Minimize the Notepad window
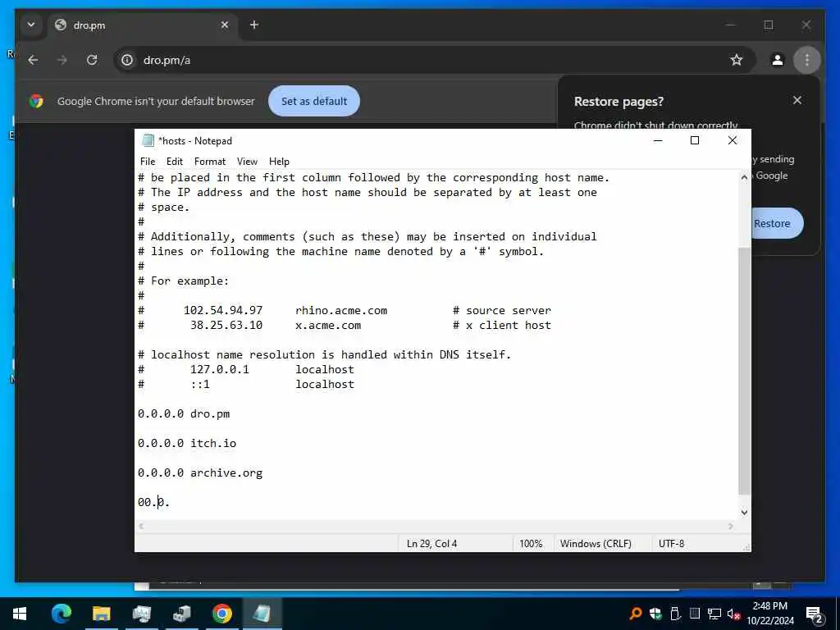Image resolution: width=840 pixels, height=630 pixels. (x=658, y=140)
